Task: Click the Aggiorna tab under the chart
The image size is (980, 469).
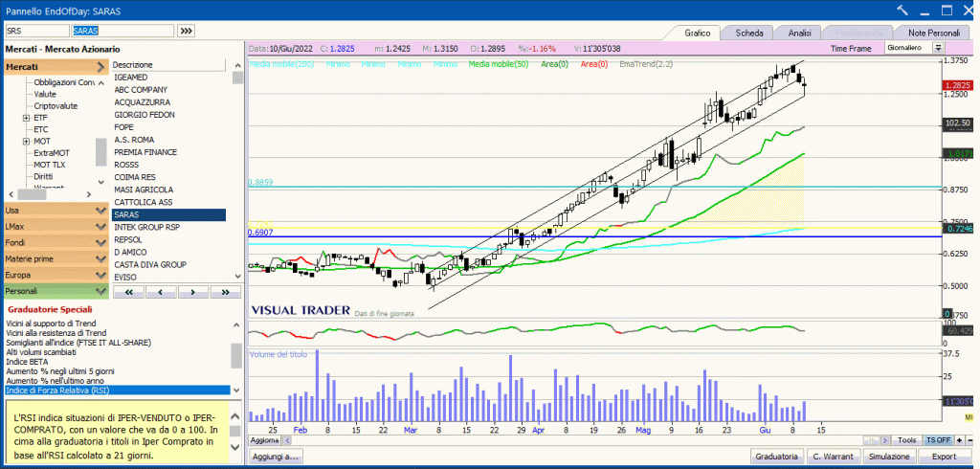Action: point(264,440)
